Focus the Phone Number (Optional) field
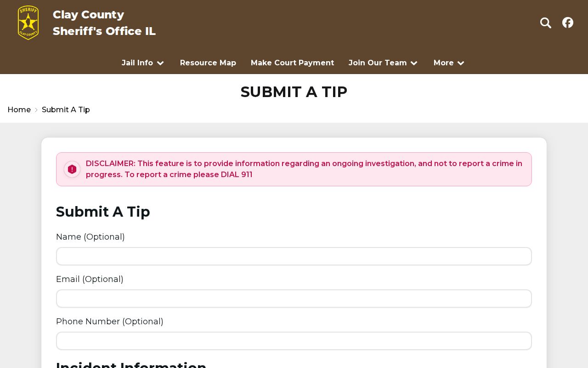The width and height of the screenshot is (588, 368). 294,341
